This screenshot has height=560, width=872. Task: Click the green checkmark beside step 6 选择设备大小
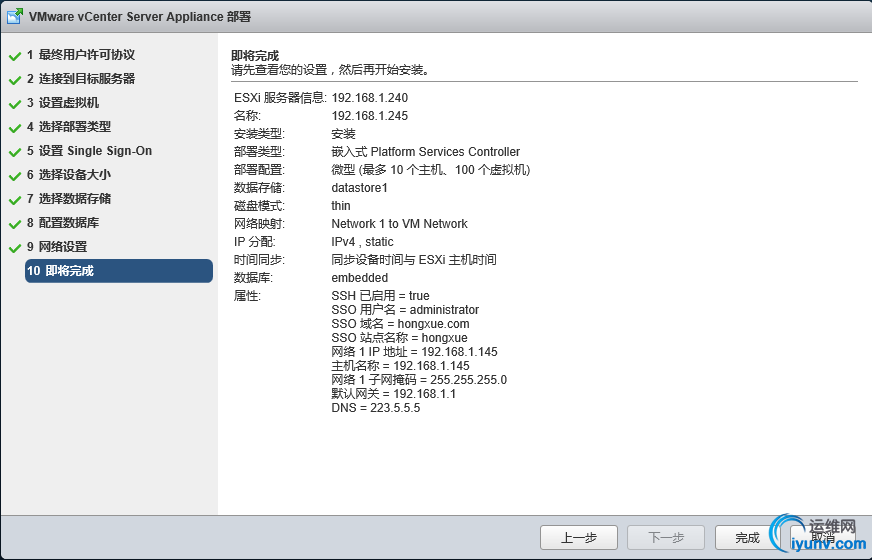pyautogui.click(x=15, y=177)
